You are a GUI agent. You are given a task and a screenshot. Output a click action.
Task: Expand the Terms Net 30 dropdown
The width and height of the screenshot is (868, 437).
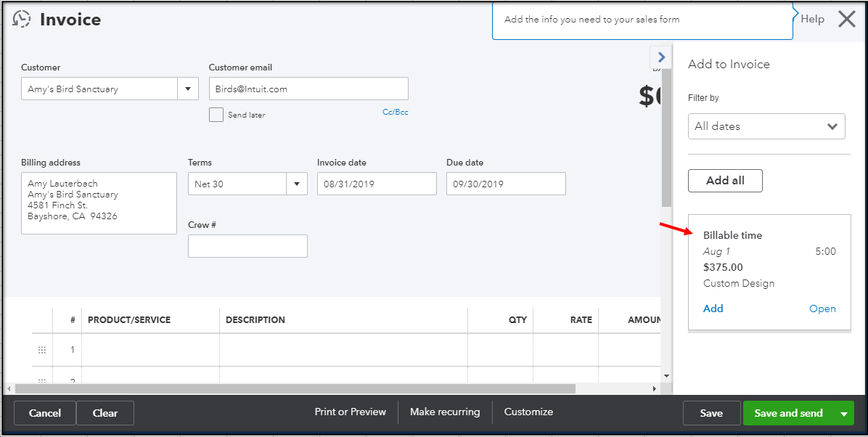point(296,184)
